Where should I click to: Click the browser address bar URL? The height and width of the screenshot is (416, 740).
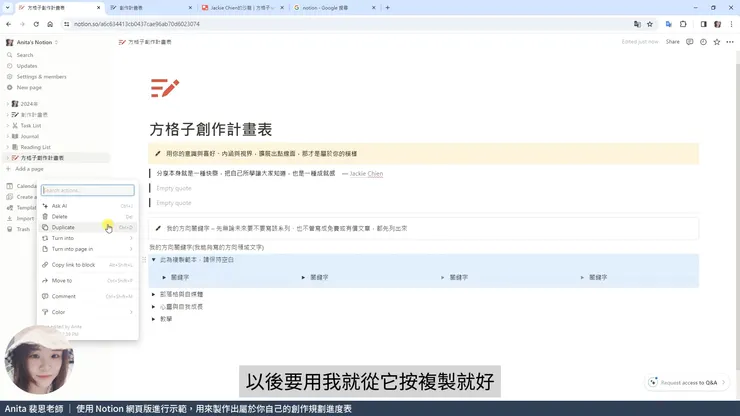point(136,24)
